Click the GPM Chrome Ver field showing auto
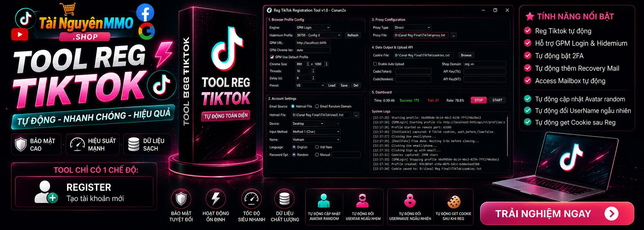 click(x=313, y=50)
